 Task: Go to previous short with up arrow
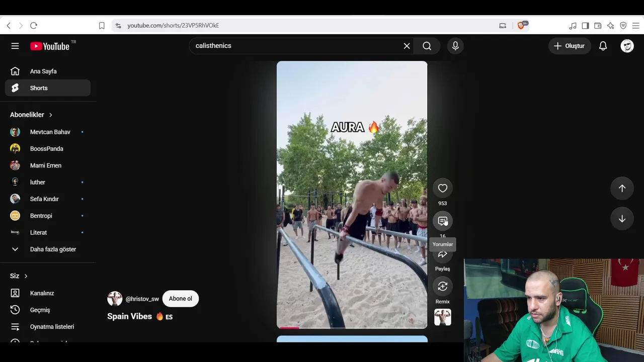(622, 188)
